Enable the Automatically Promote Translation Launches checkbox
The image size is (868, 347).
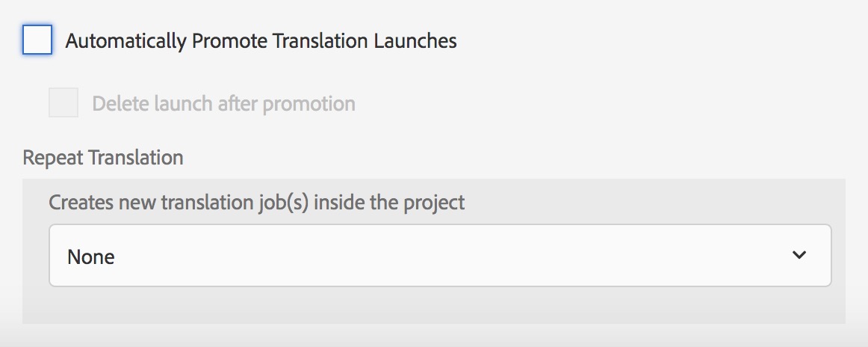pyautogui.click(x=37, y=40)
